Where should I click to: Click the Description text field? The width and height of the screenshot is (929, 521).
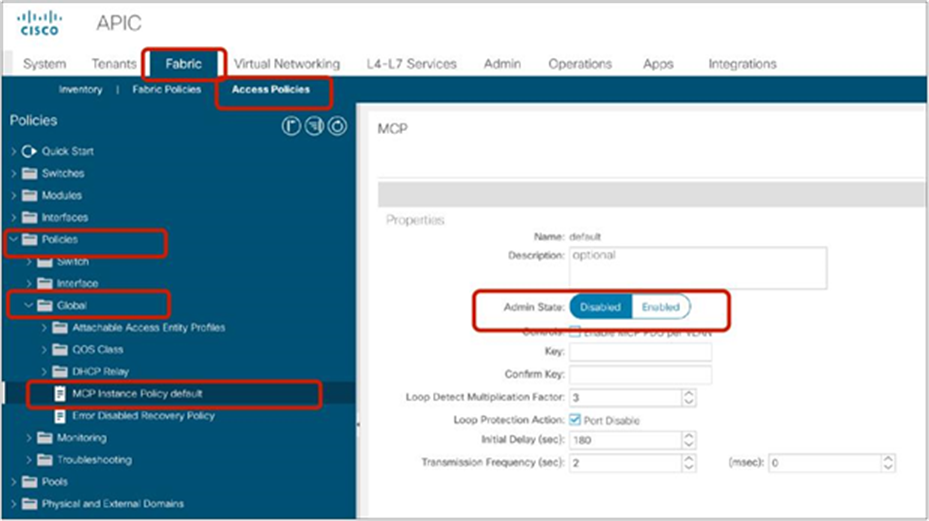coord(697,268)
